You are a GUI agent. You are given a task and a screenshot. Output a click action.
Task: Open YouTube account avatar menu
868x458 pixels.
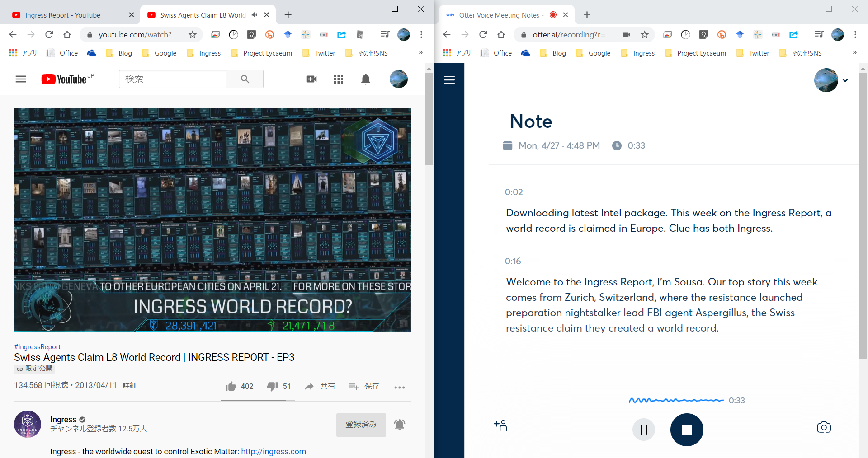pyautogui.click(x=399, y=79)
